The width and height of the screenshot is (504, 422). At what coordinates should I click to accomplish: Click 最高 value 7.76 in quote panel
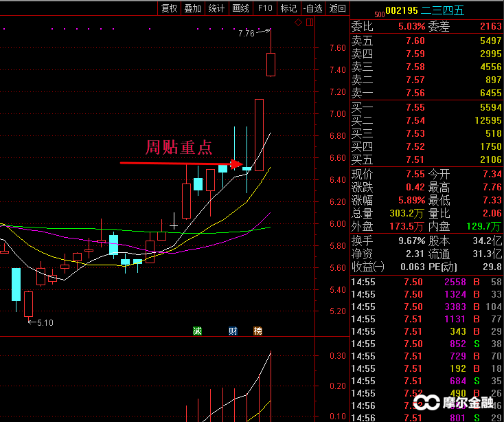click(492, 187)
